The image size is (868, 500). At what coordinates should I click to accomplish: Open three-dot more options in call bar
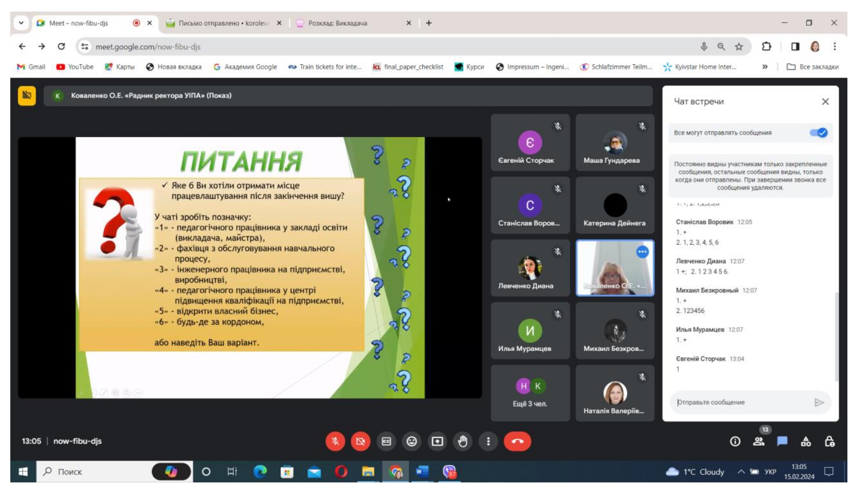tap(488, 441)
